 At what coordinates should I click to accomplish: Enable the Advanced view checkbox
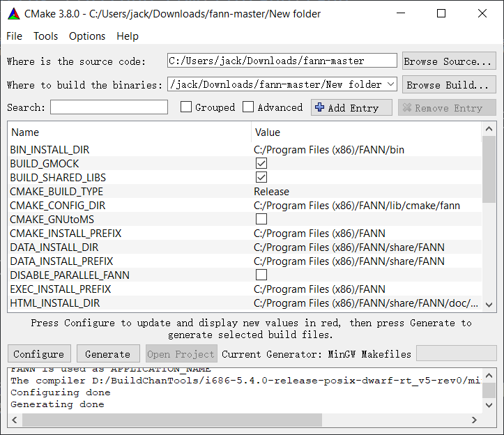248,107
